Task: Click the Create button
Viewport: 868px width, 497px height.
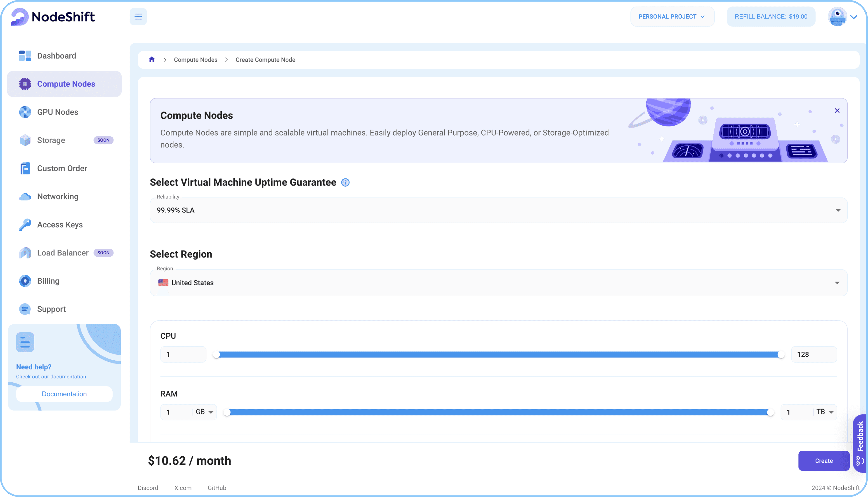Action: pos(824,461)
